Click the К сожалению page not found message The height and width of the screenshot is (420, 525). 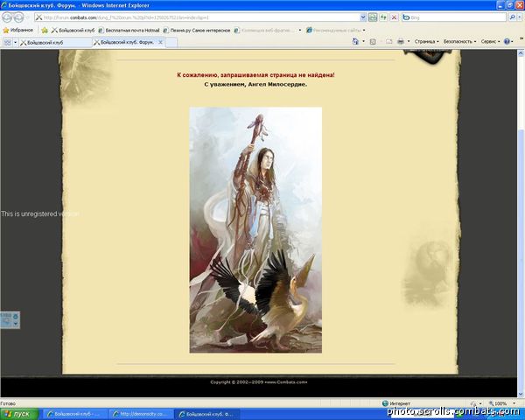tap(255, 75)
